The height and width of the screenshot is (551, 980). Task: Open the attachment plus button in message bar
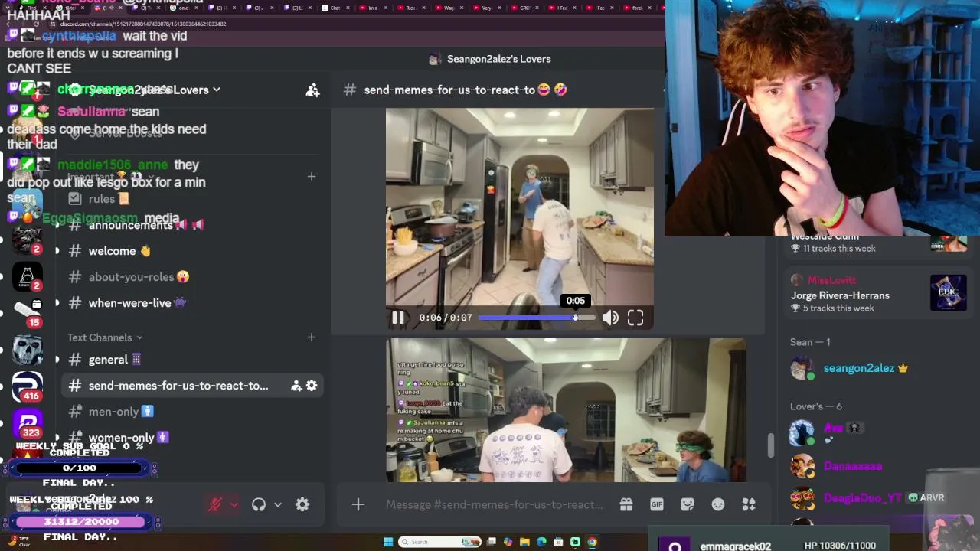coord(358,504)
